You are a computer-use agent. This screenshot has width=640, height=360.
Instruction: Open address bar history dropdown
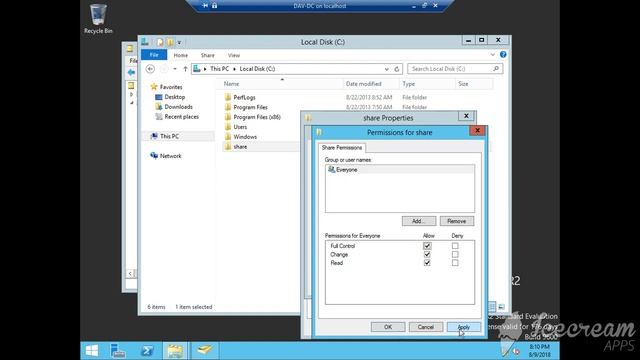(387, 69)
